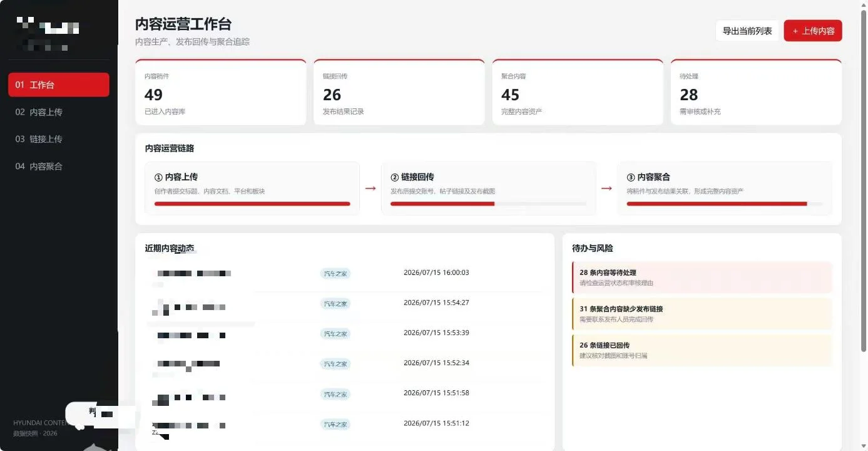Click 汽车之家 tag in 15:54:27 row
868x451 pixels.
click(335, 304)
